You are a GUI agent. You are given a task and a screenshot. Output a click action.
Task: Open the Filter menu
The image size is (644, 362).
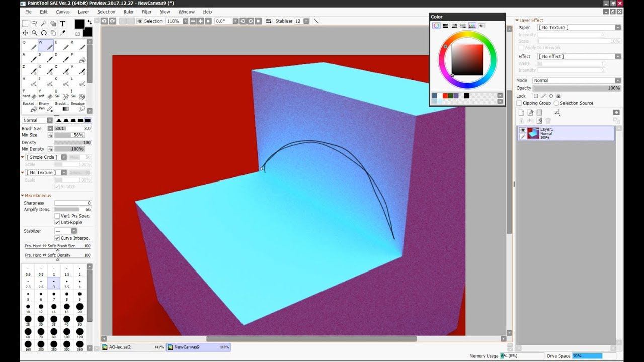(x=147, y=12)
